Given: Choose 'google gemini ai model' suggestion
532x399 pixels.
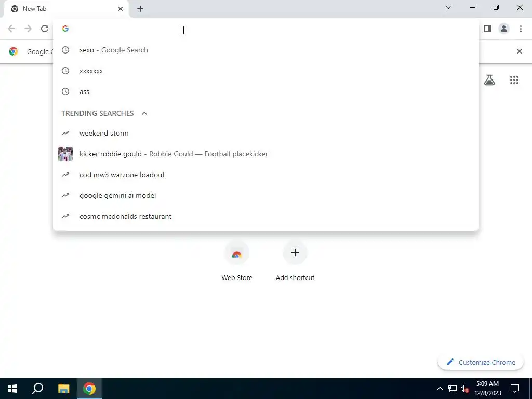Looking at the screenshot, I should (266, 195).
